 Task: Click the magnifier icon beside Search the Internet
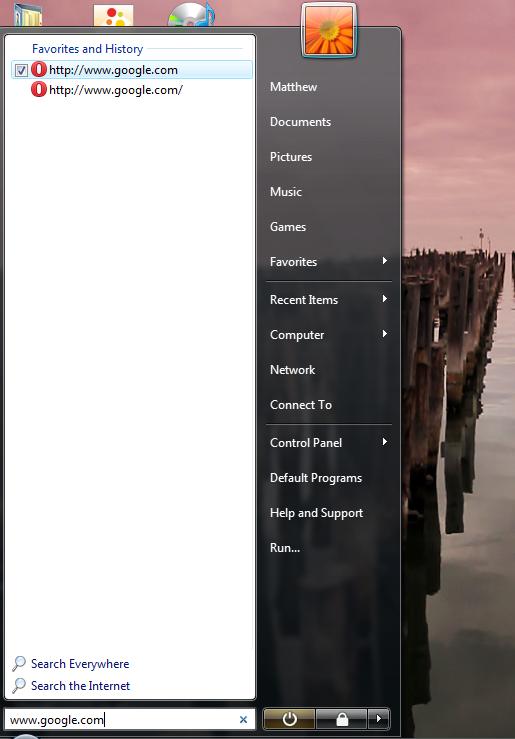click(19, 685)
